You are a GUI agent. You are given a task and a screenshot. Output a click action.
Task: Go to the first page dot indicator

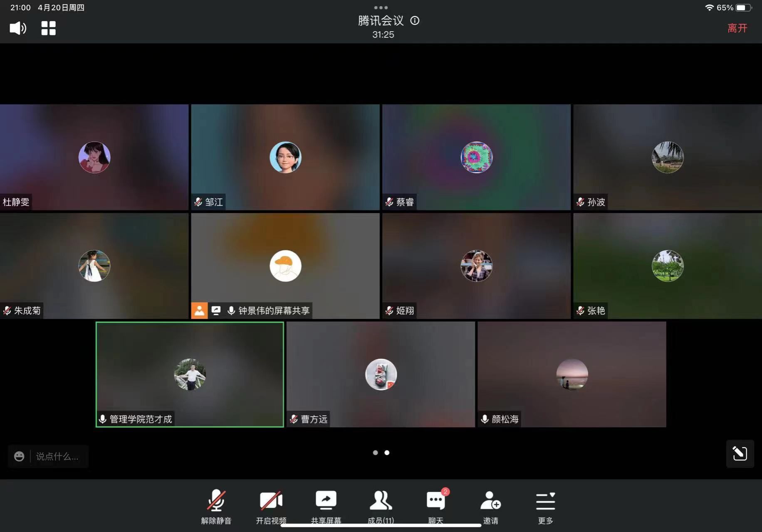375,453
